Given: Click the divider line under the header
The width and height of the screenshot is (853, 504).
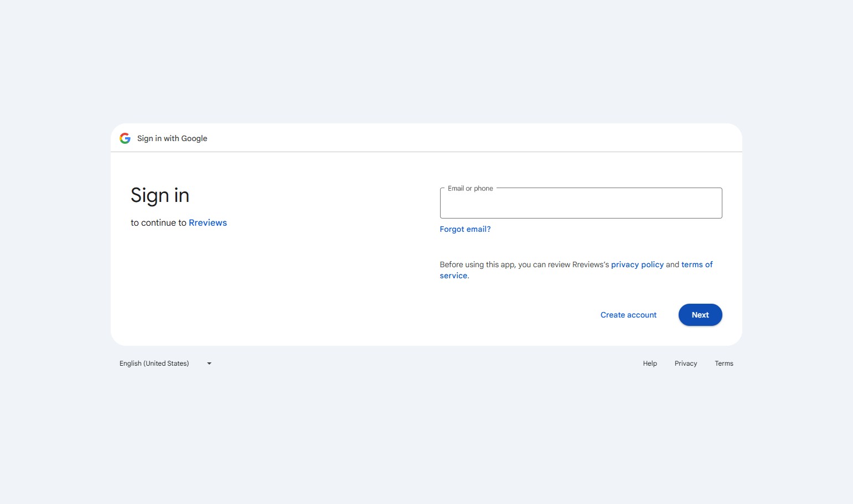Looking at the screenshot, I should pos(426,152).
